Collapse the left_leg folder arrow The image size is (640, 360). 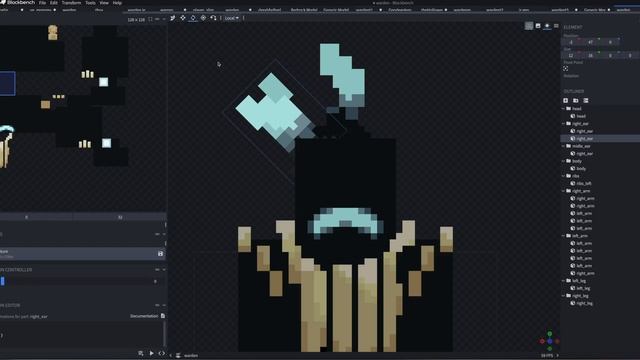click(564, 281)
